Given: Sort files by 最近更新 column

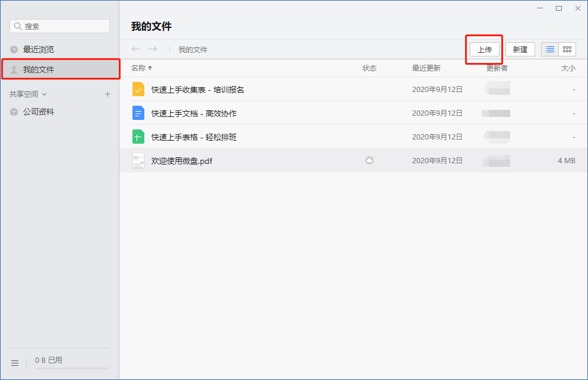Looking at the screenshot, I should 426,68.
